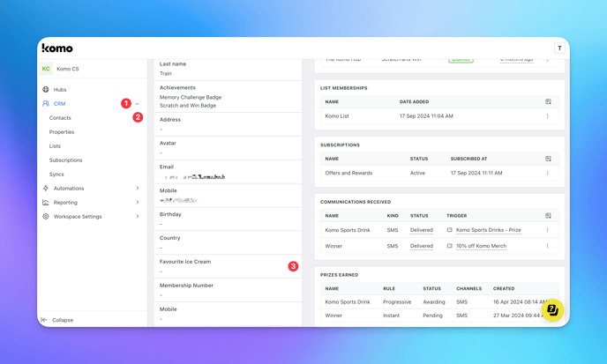The height and width of the screenshot is (364, 607).
Task: Click the Birthday field
Action: click(228, 219)
